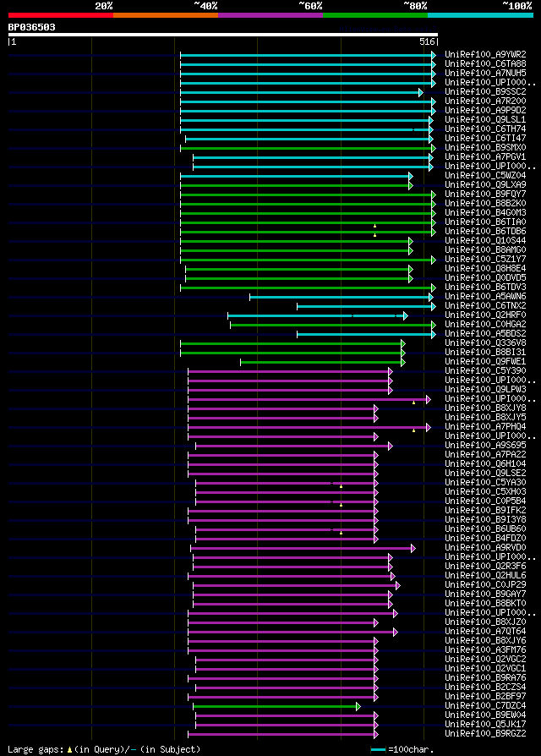Select the UniRef100_B9SSC2 hit label
Image resolution: width=541 pixels, height=756 pixels.
485,91
